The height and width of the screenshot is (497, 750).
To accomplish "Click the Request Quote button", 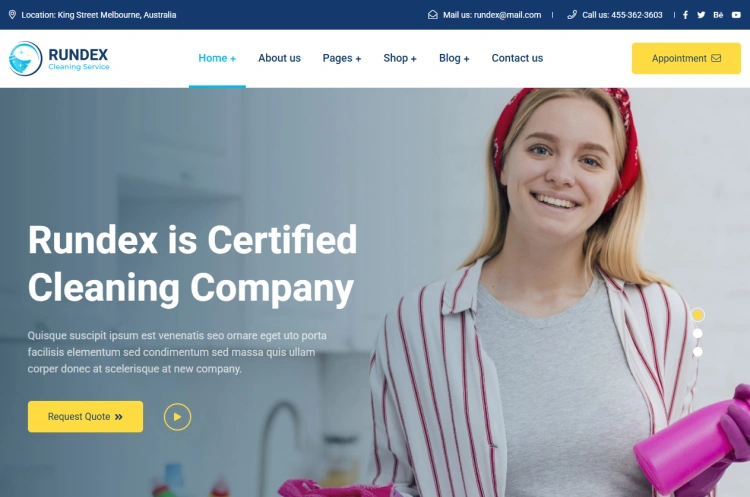I will click(x=85, y=417).
